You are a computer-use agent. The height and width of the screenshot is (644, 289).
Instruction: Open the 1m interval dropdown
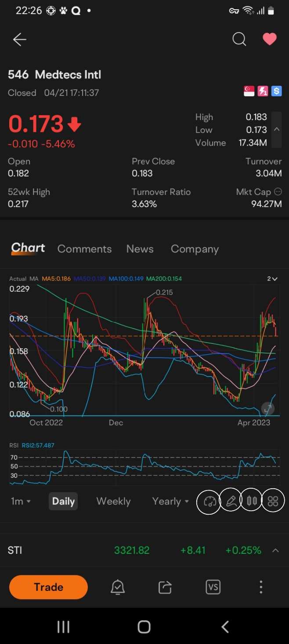pyautogui.click(x=21, y=501)
